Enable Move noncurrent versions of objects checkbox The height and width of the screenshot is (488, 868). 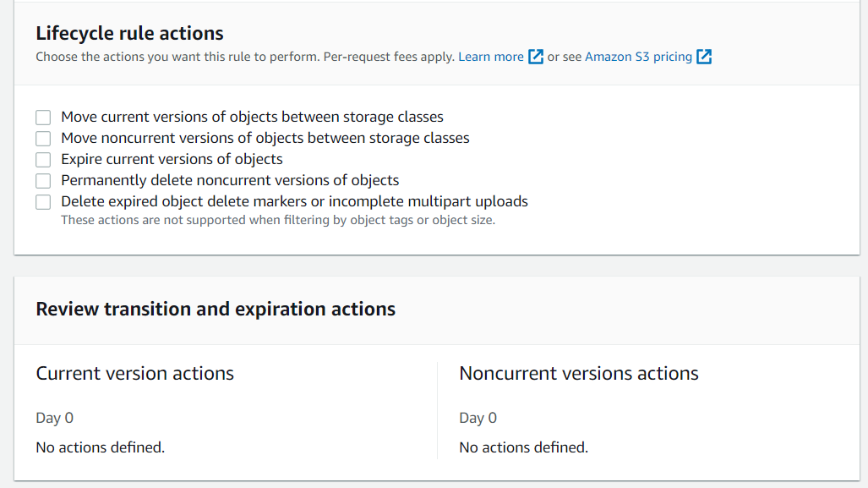click(43, 139)
